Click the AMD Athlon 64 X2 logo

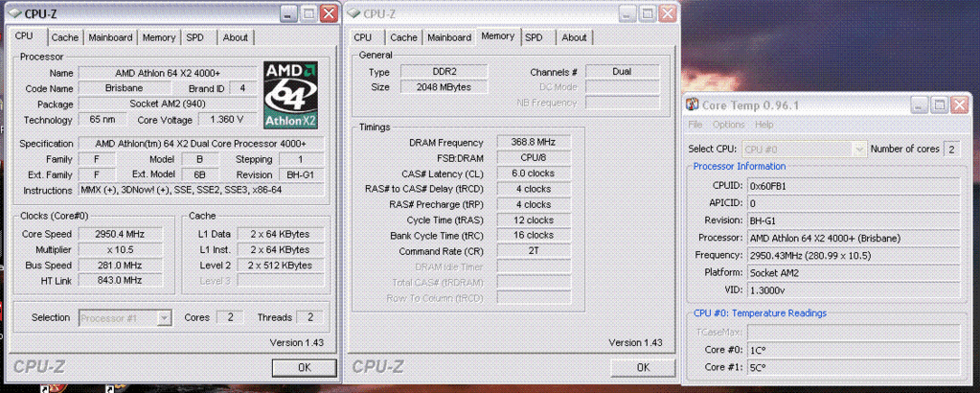(x=290, y=95)
